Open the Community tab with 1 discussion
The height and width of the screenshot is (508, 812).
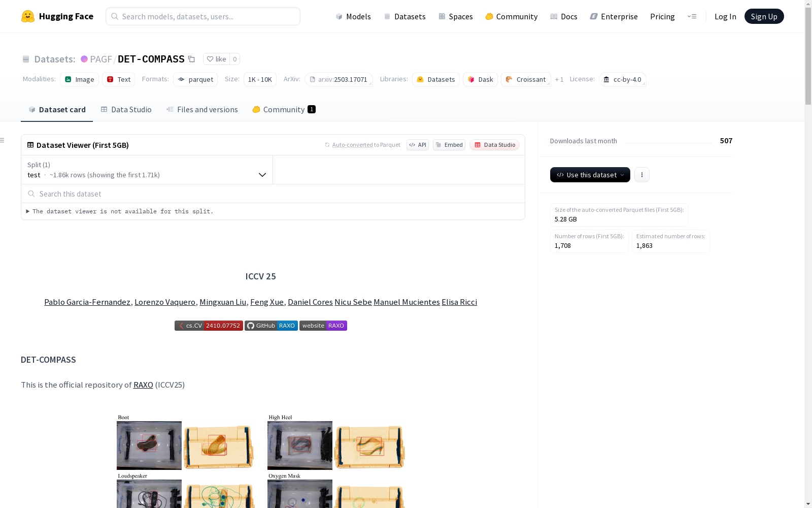point(284,109)
